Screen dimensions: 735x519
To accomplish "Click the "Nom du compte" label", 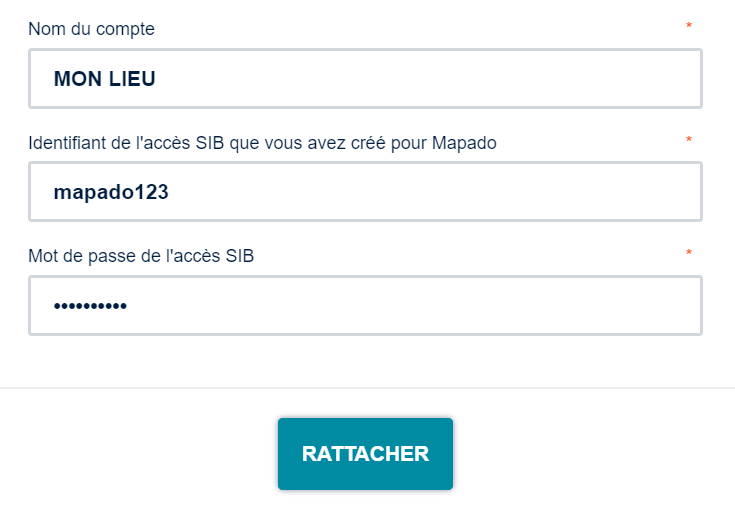I will click(x=91, y=29).
